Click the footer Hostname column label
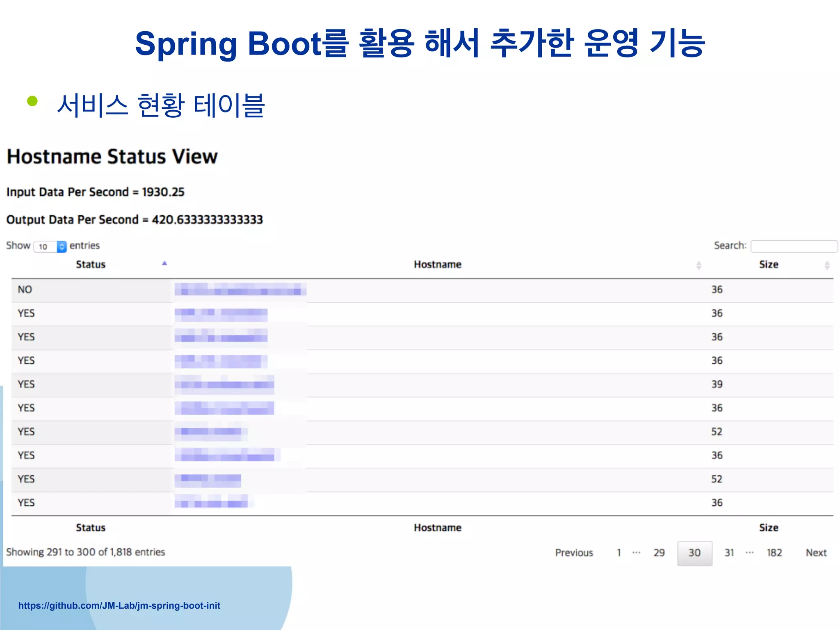This screenshot has width=840, height=630. coord(438,527)
